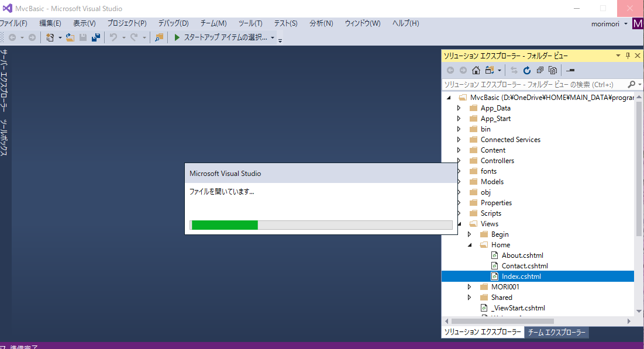Click the New Project toolbar icon
This screenshot has height=349, width=644.
coord(50,37)
